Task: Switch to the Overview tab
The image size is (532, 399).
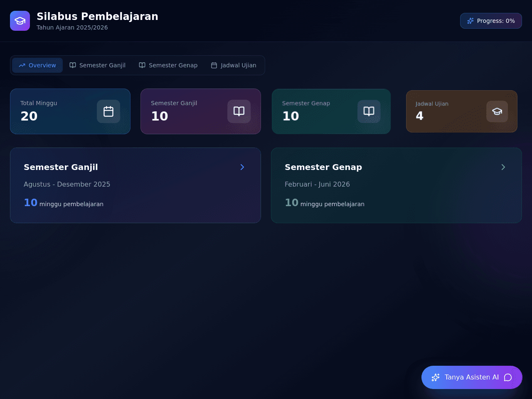Action: pyautogui.click(x=37, y=65)
